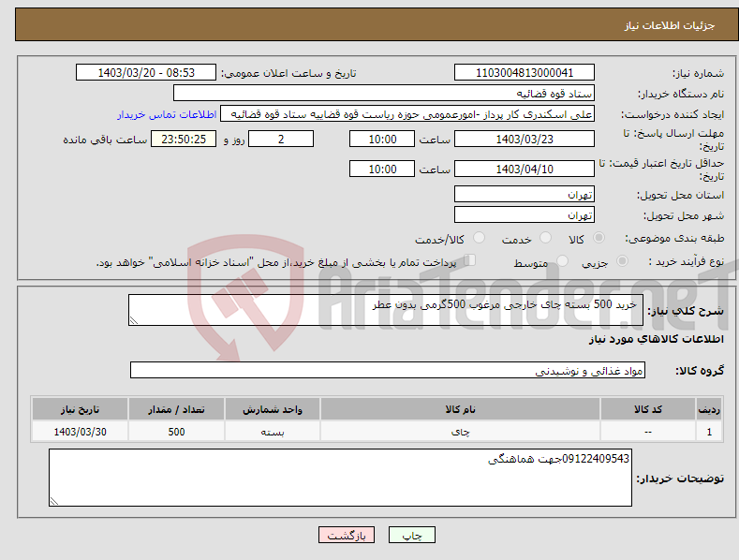
Task: Select the جزیی purchase type radio
Action: coord(622,261)
